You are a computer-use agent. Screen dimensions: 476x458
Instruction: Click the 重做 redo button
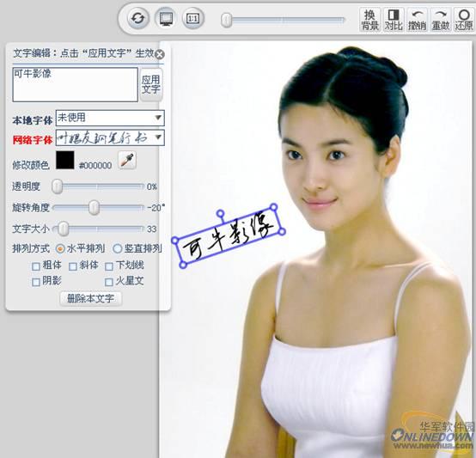tap(441, 20)
